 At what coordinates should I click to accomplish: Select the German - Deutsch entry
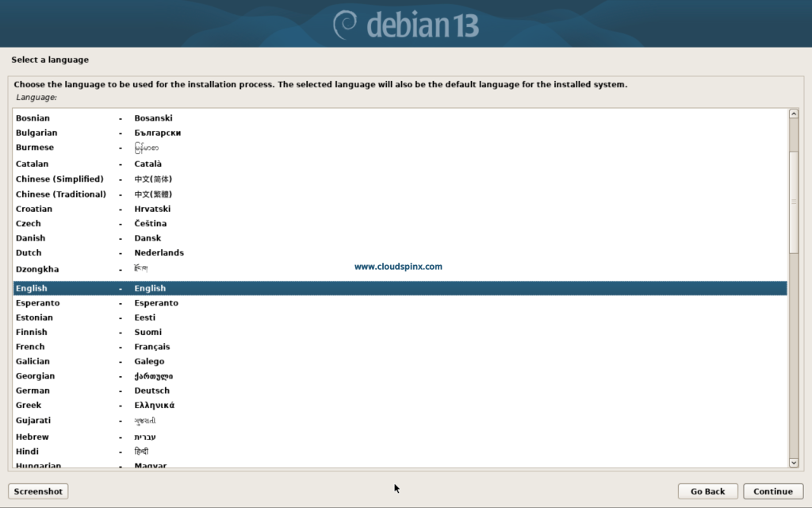79,391
